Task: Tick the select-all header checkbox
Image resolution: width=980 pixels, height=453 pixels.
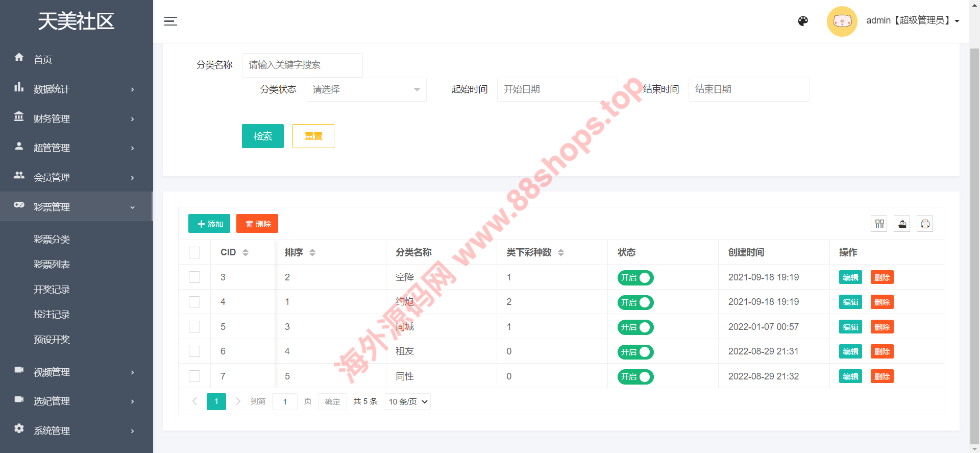Action: tap(194, 252)
